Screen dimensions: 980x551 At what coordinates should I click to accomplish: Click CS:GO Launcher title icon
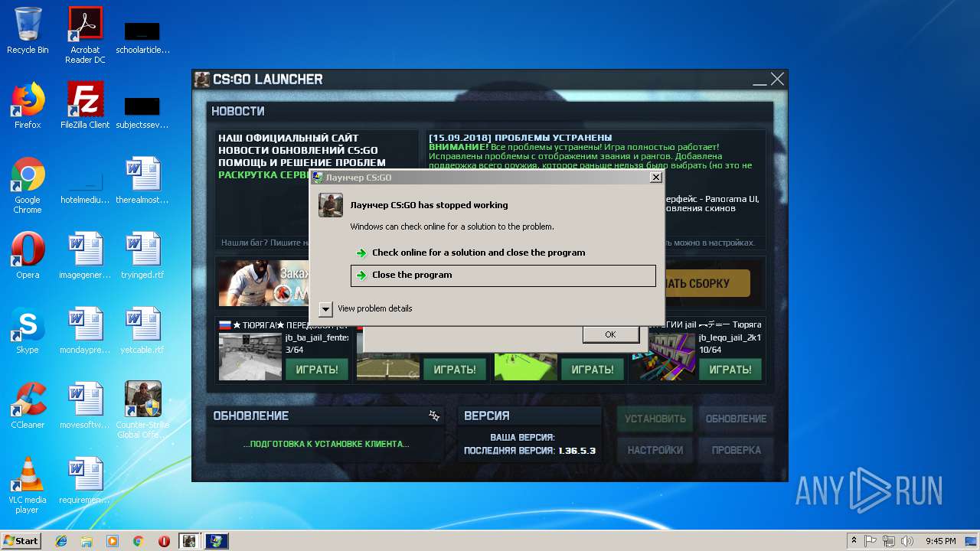pos(202,79)
